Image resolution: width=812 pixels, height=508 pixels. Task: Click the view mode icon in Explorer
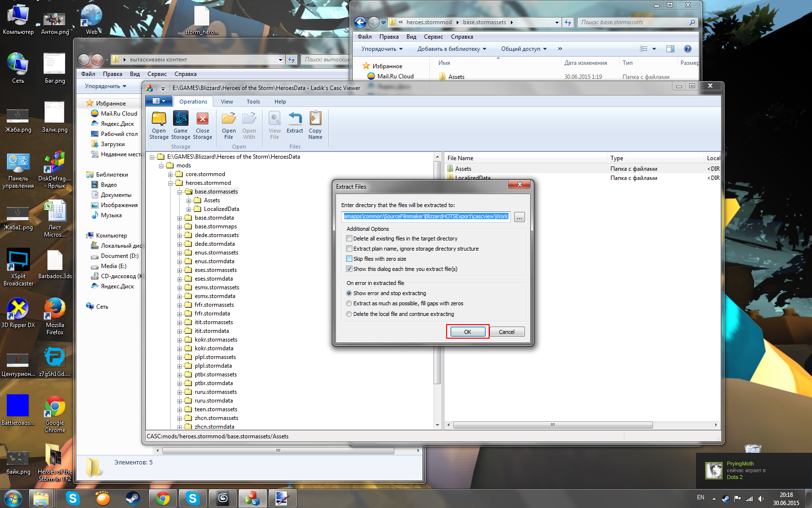point(643,49)
